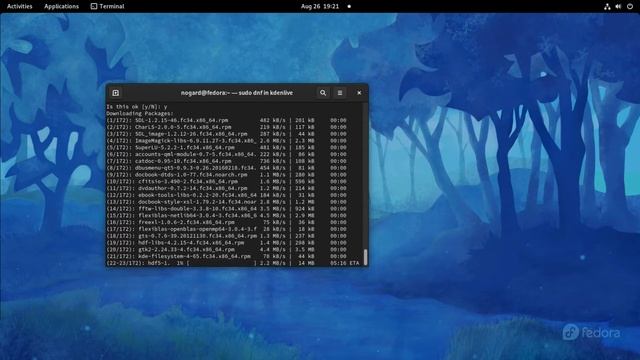This screenshot has height=360, width=640.
Task: Click the 'ETA' text in last line
Action: tap(354, 263)
